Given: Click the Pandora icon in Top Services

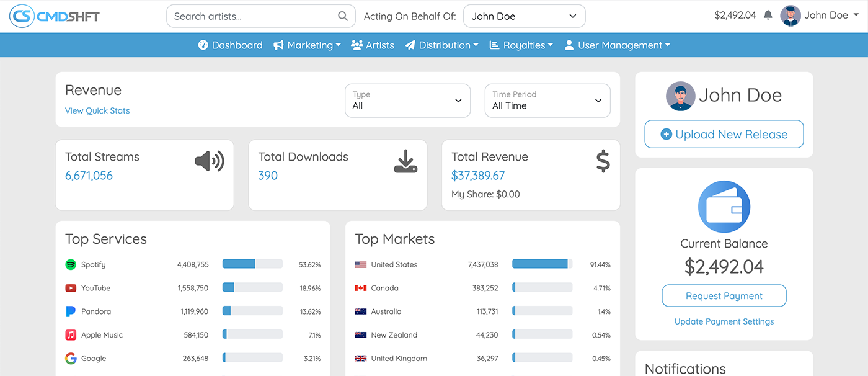Looking at the screenshot, I should pos(70,311).
